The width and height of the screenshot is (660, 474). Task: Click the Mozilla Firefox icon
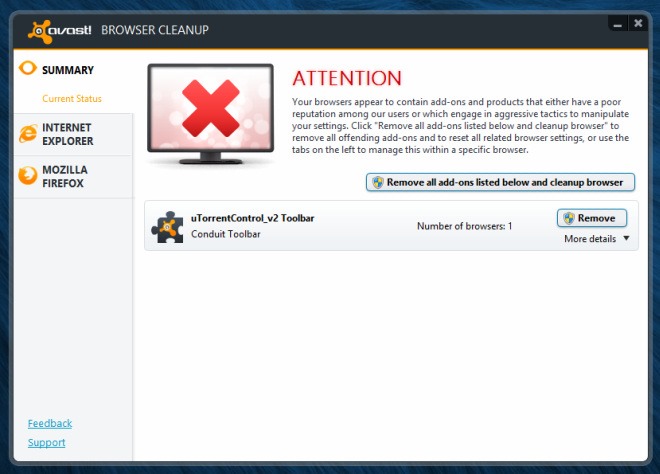(28, 176)
